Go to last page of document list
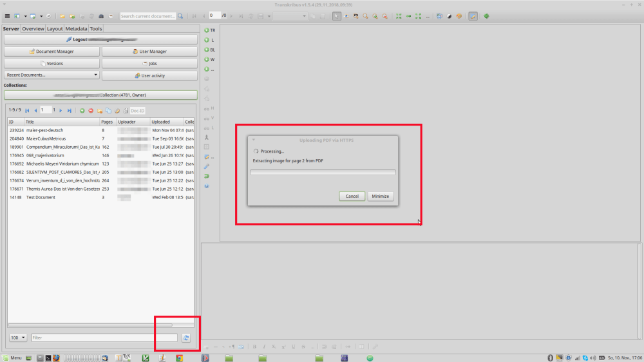Viewport: 644px width, 362px height. coord(70,111)
